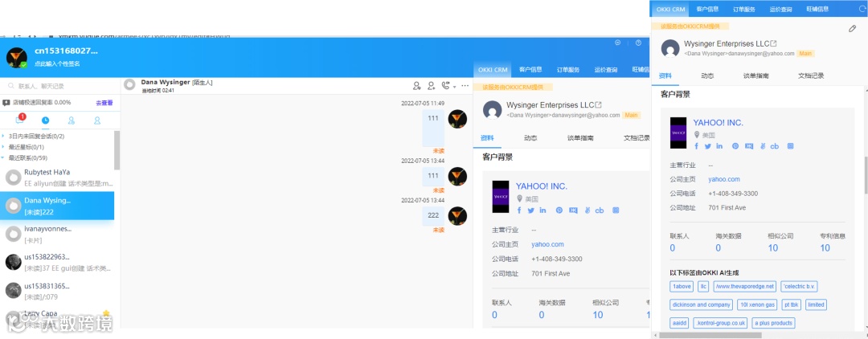Switch to 订单服务 tab in right panel
The image size is (868, 339).
point(744,9)
